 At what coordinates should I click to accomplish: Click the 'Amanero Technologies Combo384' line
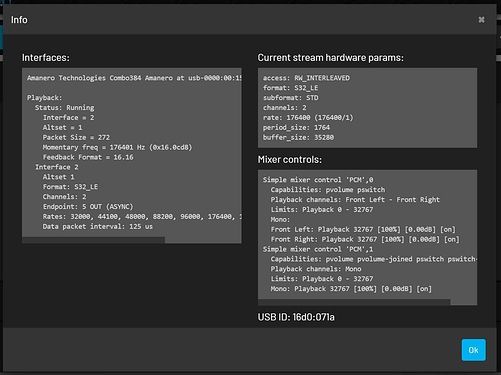tap(134, 78)
